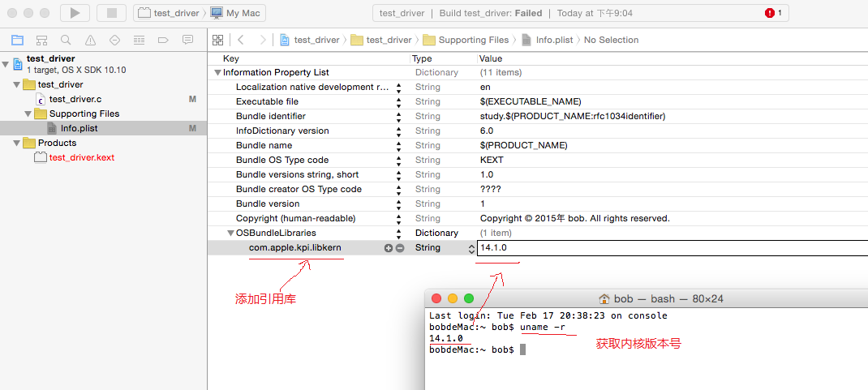Image resolution: width=868 pixels, height=390 pixels.
Task: Go forward in editor history
Action: coord(262,40)
